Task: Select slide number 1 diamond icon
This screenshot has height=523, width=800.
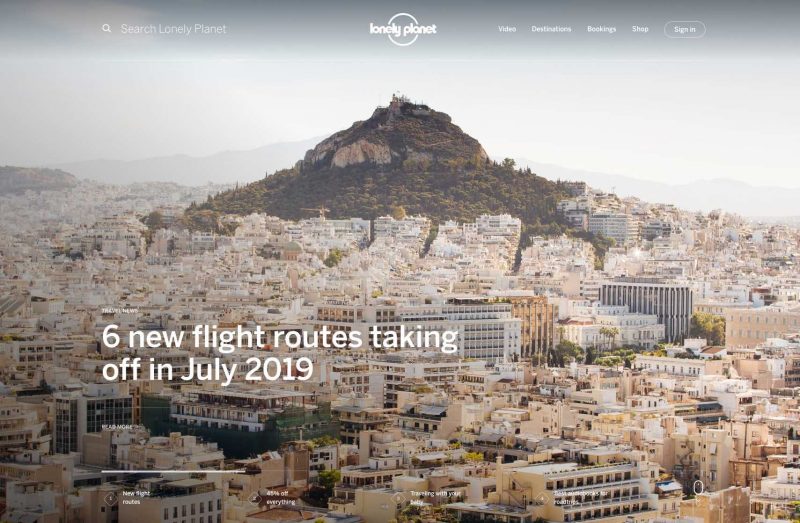Action: click(x=110, y=498)
